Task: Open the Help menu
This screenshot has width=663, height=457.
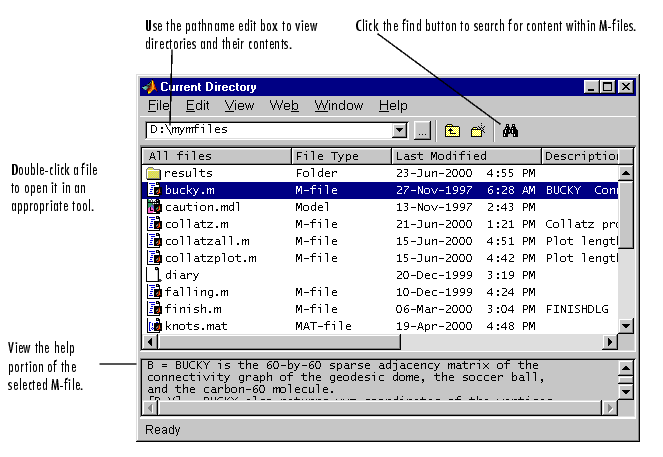Action: (393, 106)
